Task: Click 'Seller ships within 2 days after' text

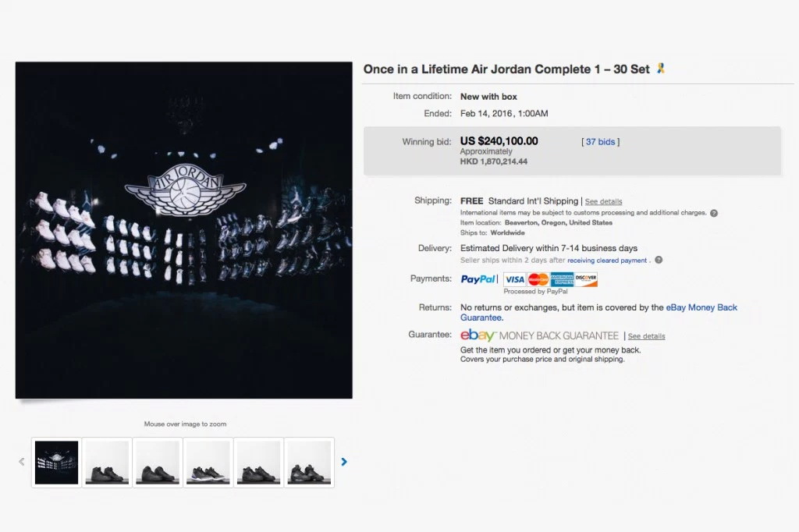Action: [513, 261]
